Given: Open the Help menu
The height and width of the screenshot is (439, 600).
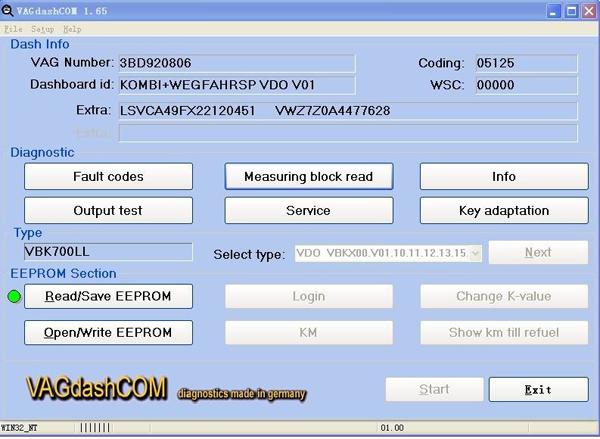Looking at the screenshot, I should [x=72, y=30].
